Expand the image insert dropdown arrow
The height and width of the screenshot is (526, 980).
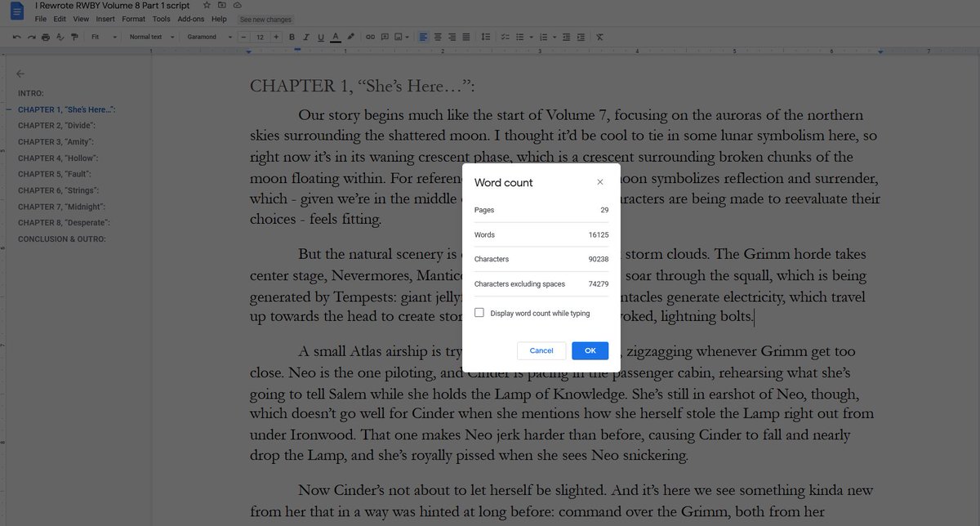click(x=408, y=37)
